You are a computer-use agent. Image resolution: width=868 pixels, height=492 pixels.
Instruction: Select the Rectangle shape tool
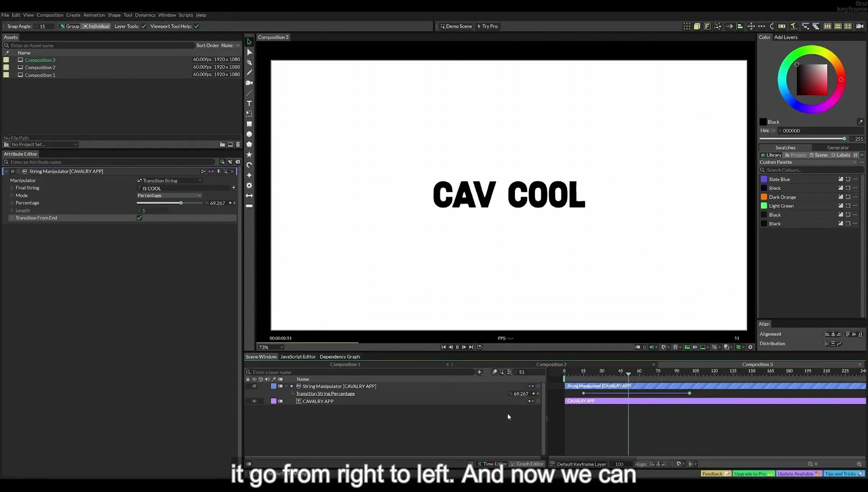click(249, 124)
